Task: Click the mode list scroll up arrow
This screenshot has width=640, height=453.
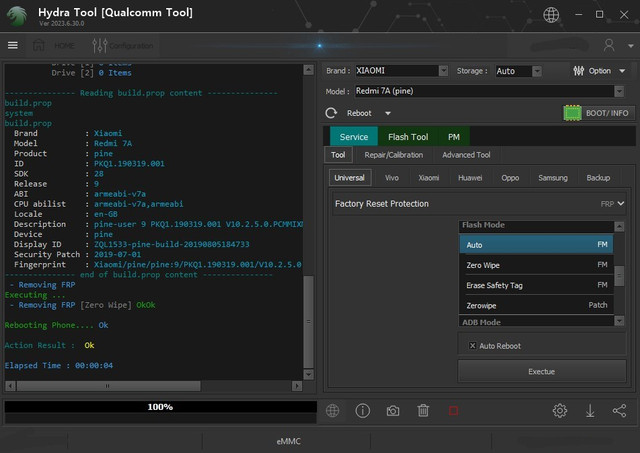Action: [x=619, y=226]
